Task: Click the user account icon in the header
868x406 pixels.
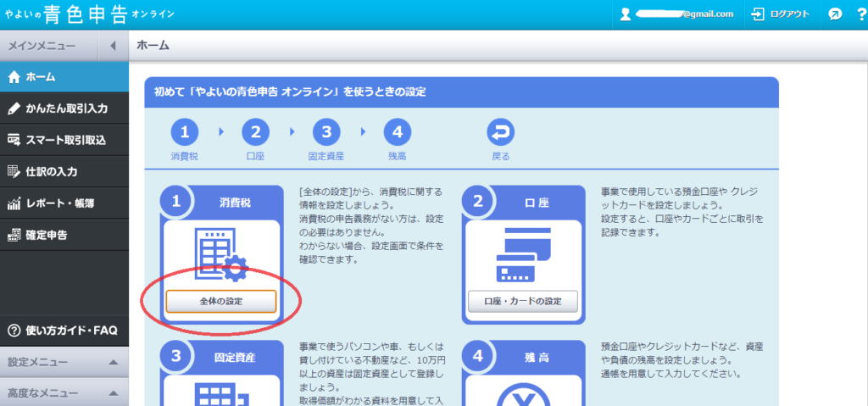Action: 626,14
